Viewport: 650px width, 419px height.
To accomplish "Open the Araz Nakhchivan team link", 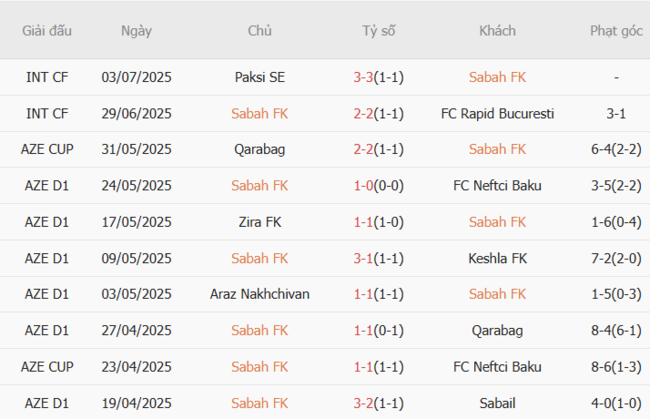I will click(260, 293).
